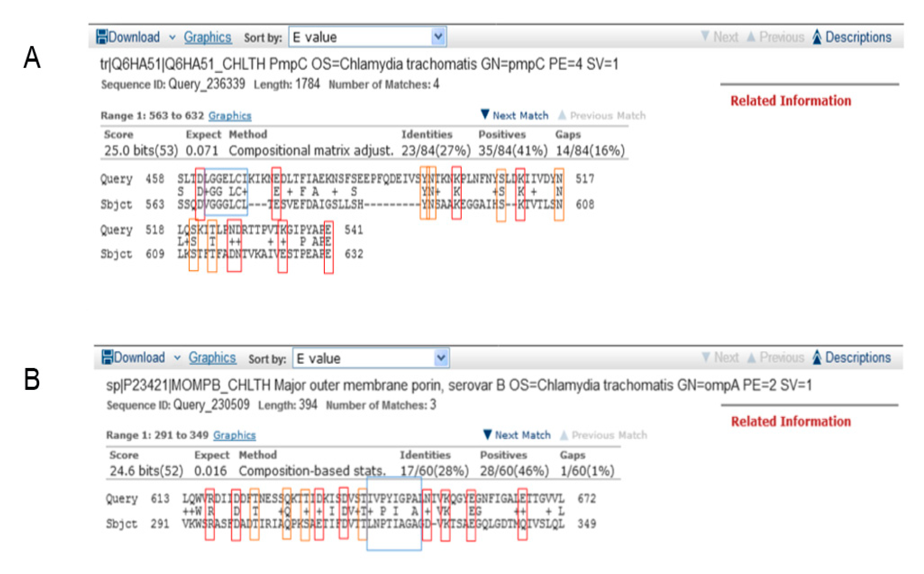The image size is (924, 574).
Task: Click the Descriptions up-arrow icon in panel B
Action: (x=817, y=357)
